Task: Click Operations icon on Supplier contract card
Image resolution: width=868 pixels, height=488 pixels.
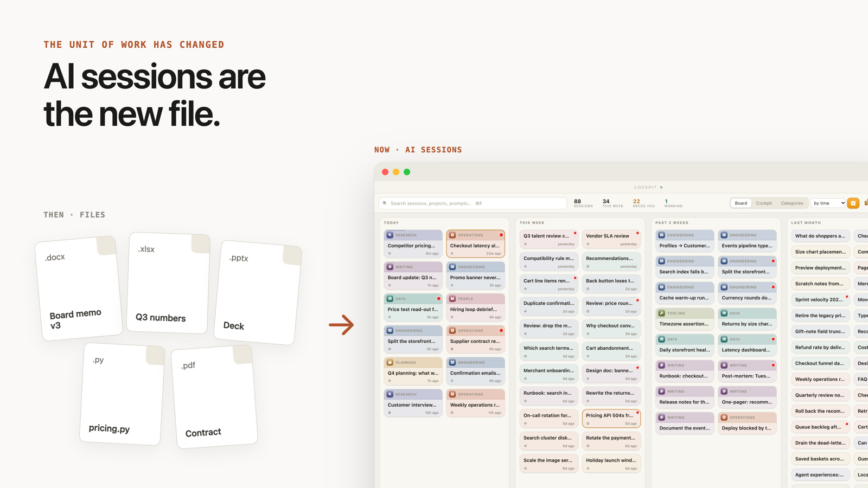Action: click(x=452, y=331)
